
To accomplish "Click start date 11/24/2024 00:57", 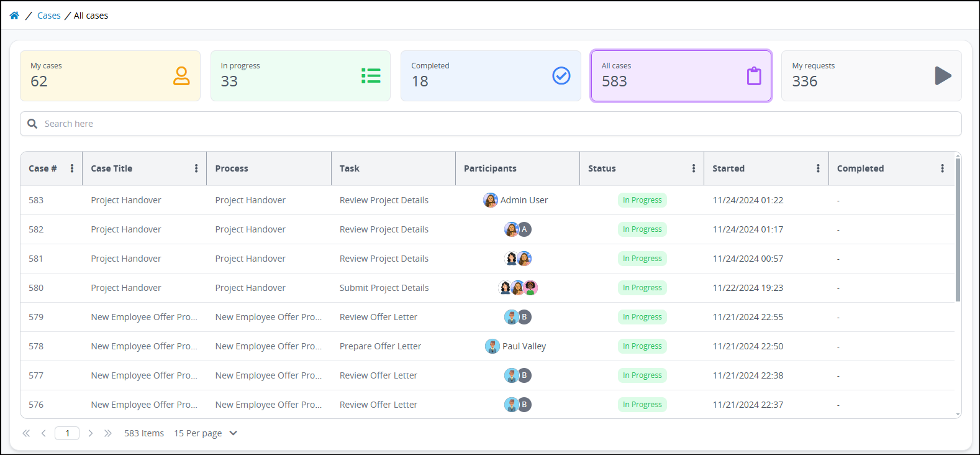I will coord(748,259).
